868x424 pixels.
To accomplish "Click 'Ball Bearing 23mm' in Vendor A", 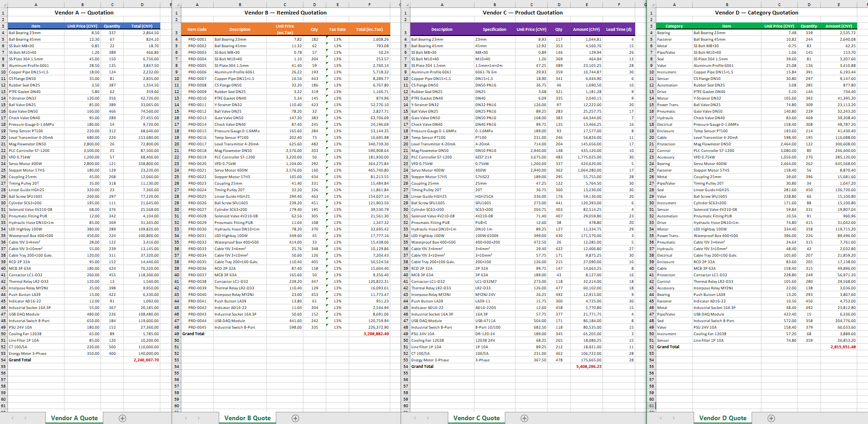I will [x=36, y=33].
